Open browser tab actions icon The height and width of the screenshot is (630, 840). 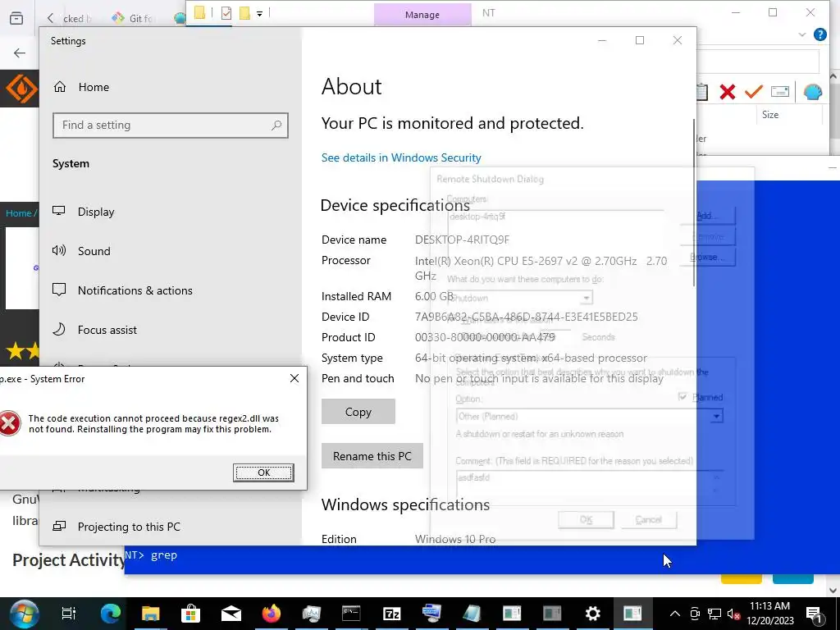pyautogui.click(x=16, y=18)
